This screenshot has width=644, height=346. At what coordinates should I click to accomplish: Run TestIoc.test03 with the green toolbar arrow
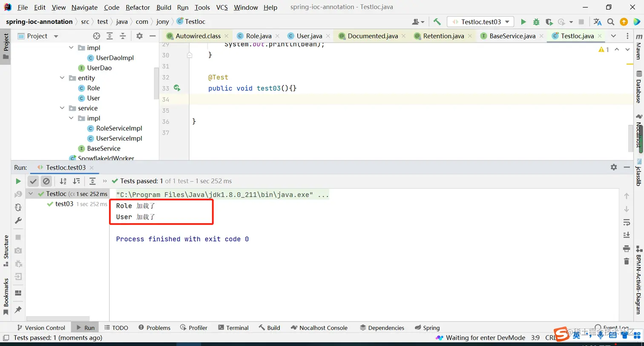pyautogui.click(x=523, y=22)
